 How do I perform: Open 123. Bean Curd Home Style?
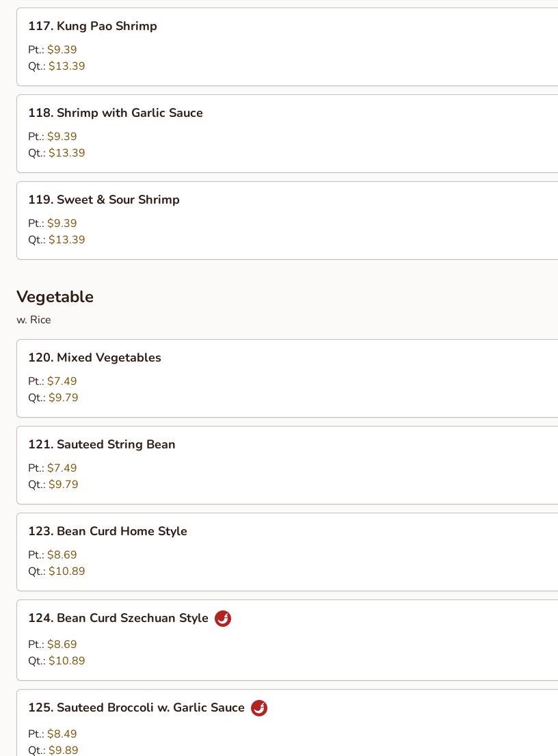tap(287, 552)
